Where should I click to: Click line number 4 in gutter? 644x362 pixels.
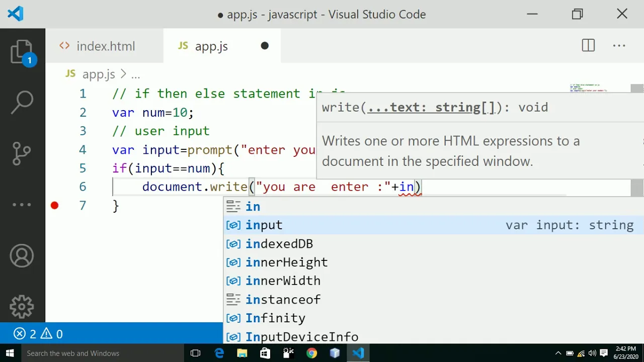(x=83, y=149)
